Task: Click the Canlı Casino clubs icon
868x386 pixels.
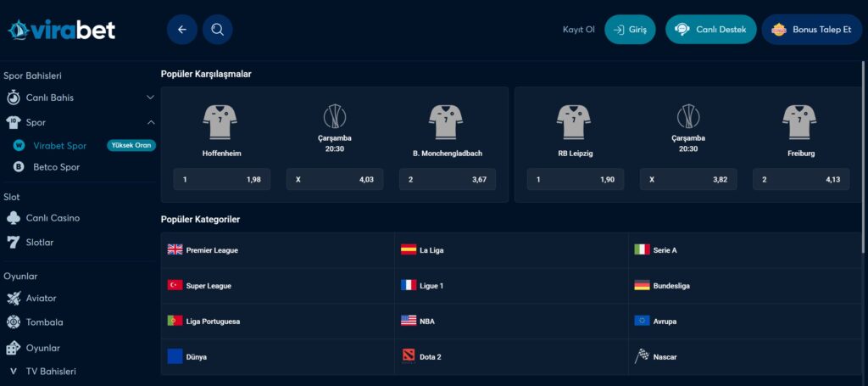Action: [13, 218]
